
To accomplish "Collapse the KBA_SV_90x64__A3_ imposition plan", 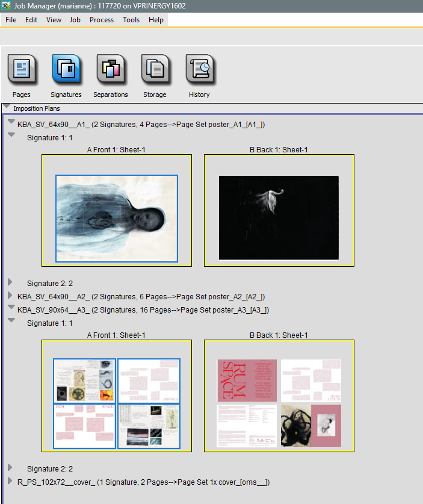I will [x=11, y=307].
